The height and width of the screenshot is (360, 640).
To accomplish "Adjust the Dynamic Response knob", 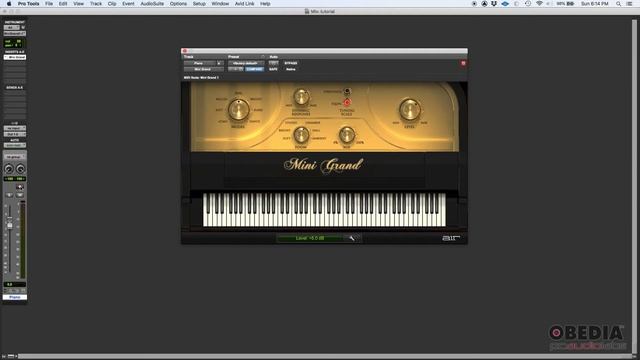I will pos(301,97).
